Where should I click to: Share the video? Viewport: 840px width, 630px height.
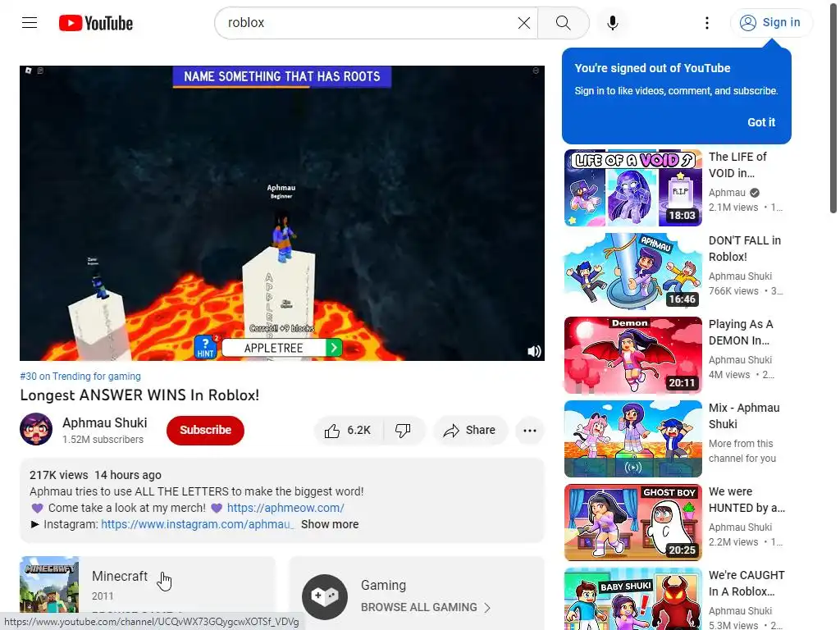pos(470,430)
